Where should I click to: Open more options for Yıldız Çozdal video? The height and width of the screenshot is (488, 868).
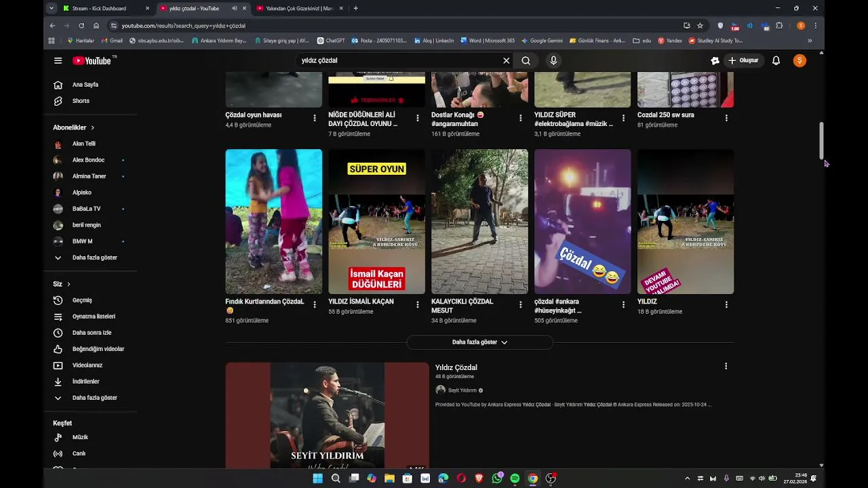726,366
